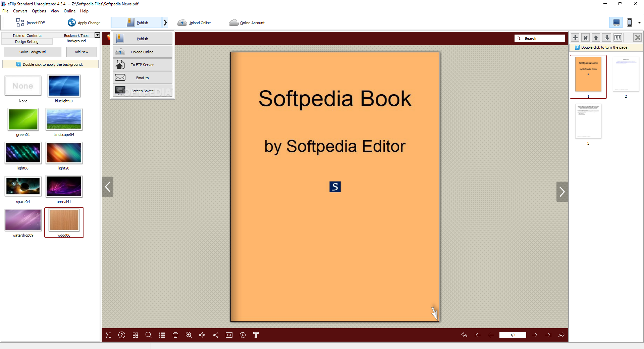
Task: Select the None background thumbnail
Action: (x=23, y=86)
